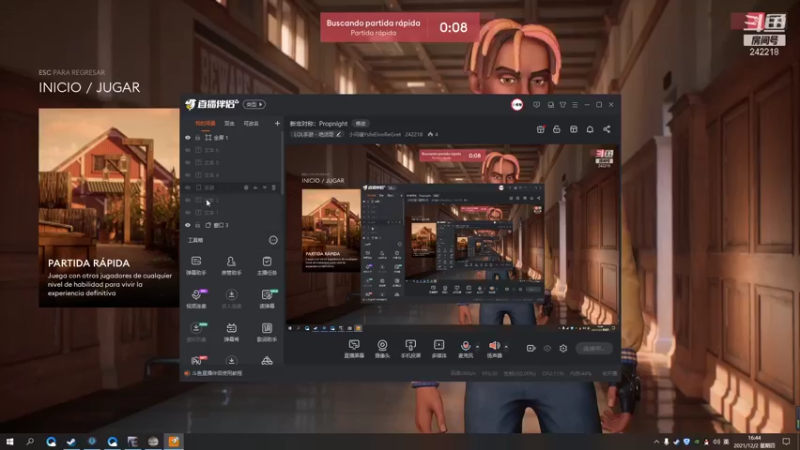Viewport: 800px width, 450px height.
Task: Open stream settings hexagon gear
Action: point(563,348)
